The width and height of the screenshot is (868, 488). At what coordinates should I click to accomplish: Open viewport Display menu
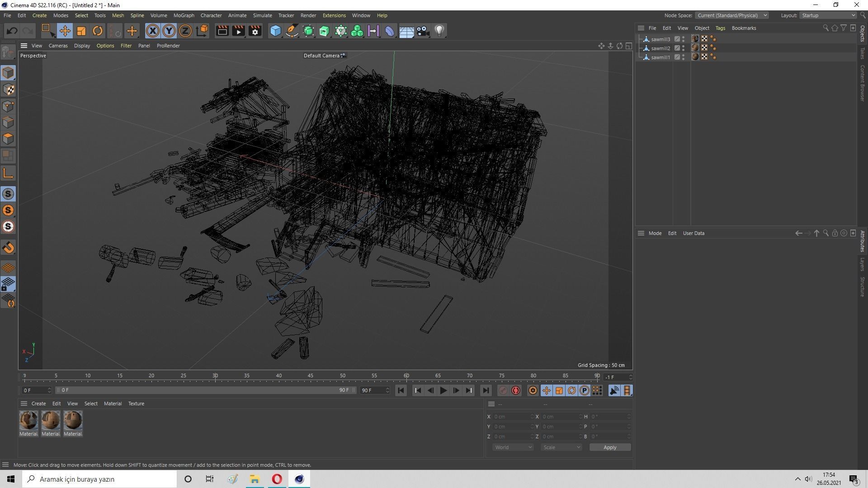[x=82, y=46]
